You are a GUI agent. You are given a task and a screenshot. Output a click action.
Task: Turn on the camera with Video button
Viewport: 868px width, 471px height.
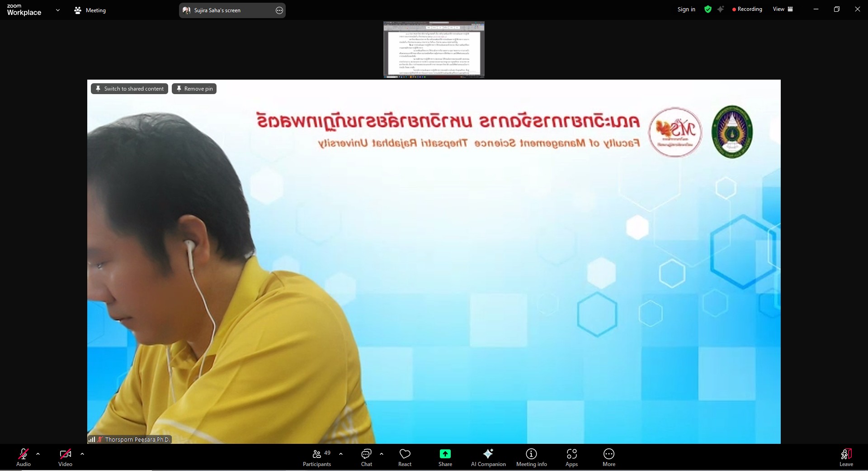point(65,457)
